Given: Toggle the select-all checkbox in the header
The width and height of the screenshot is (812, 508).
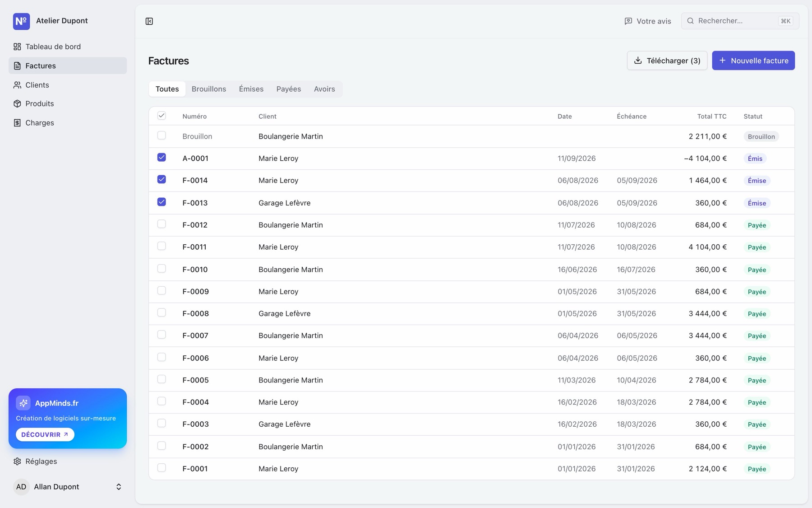Looking at the screenshot, I should point(161,116).
